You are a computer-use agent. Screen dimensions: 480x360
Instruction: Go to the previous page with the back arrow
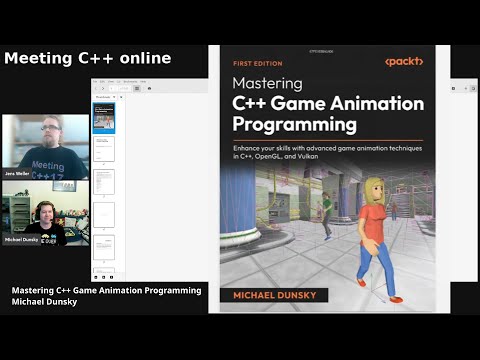click(96, 88)
